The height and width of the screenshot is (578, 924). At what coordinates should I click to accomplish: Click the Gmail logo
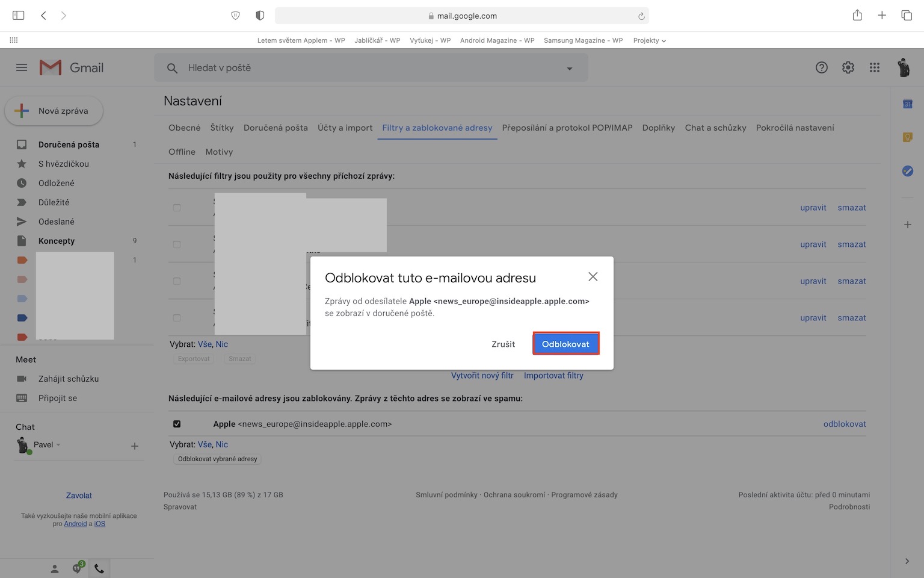[x=72, y=67]
